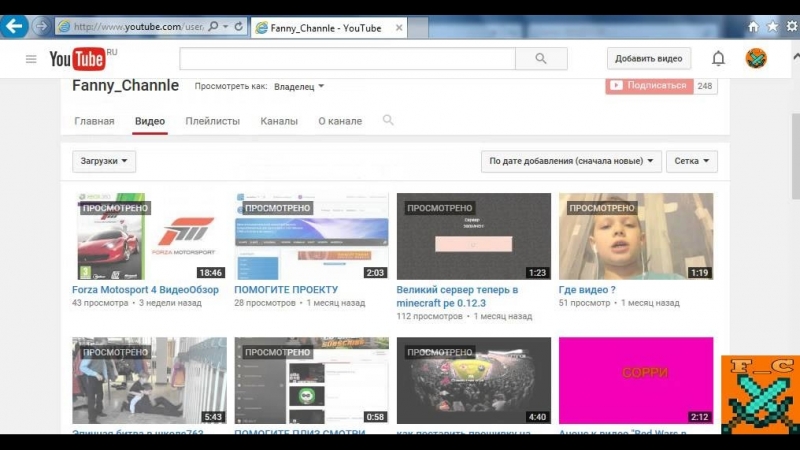
Task: Open the account avatar menu
Action: [756, 59]
